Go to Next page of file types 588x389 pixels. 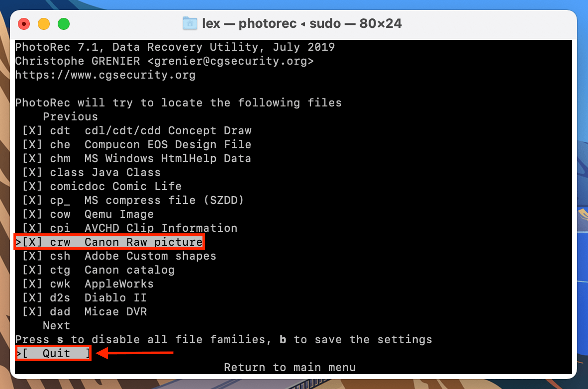[56, 326]
